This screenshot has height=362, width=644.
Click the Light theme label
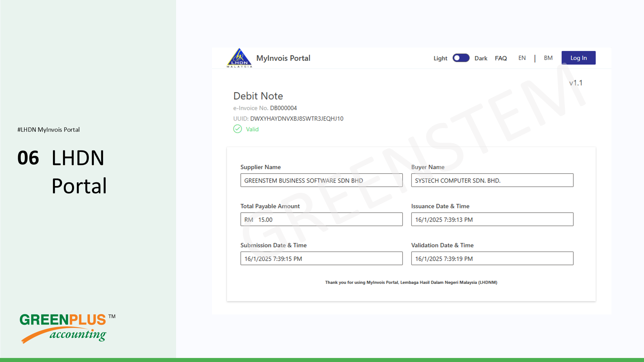click(440, 58)
